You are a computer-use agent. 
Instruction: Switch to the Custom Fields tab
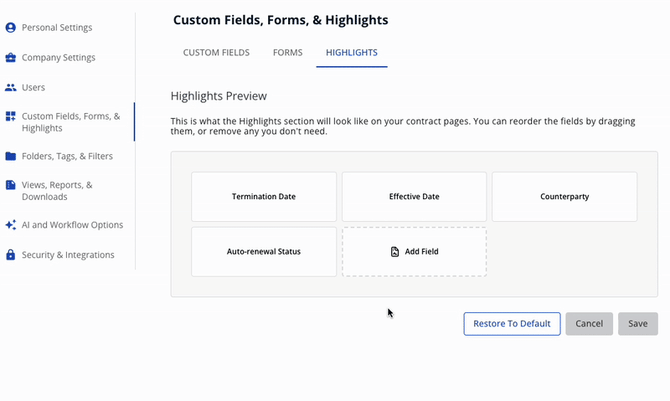(x=216, y=52)
